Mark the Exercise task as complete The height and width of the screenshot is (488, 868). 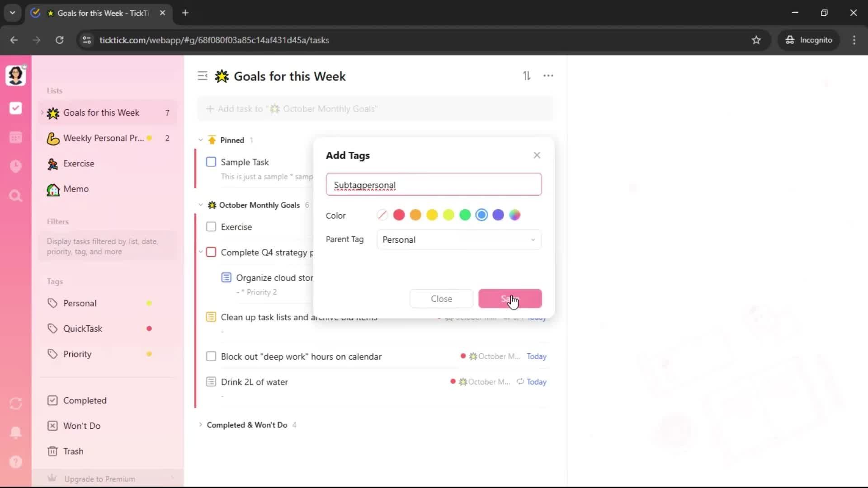[211, 227]
